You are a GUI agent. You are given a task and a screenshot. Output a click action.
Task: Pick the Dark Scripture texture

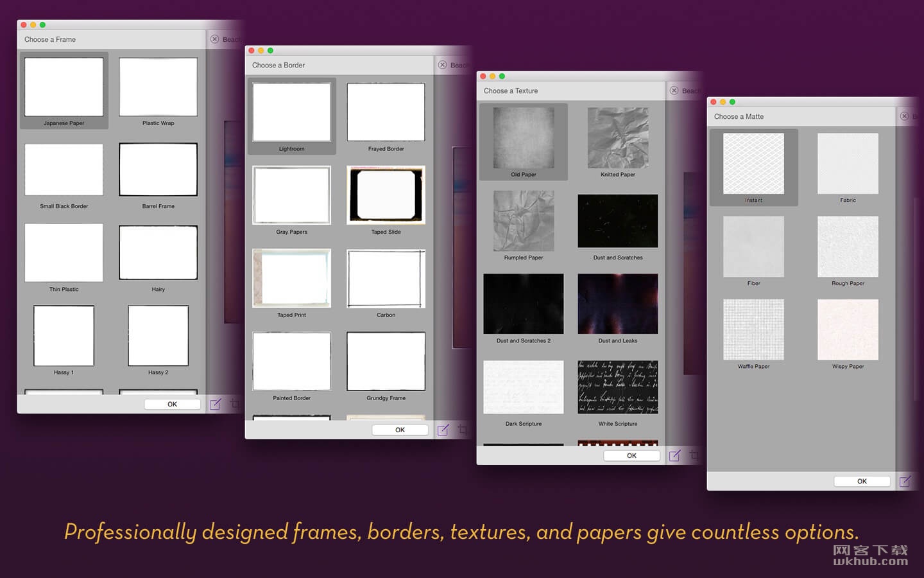[x=523, y=387]
